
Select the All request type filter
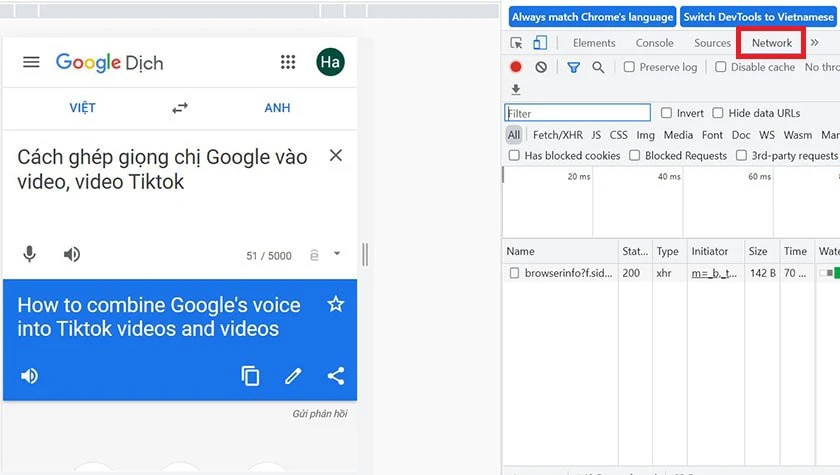pyautogui.click(x=514, y=135)
